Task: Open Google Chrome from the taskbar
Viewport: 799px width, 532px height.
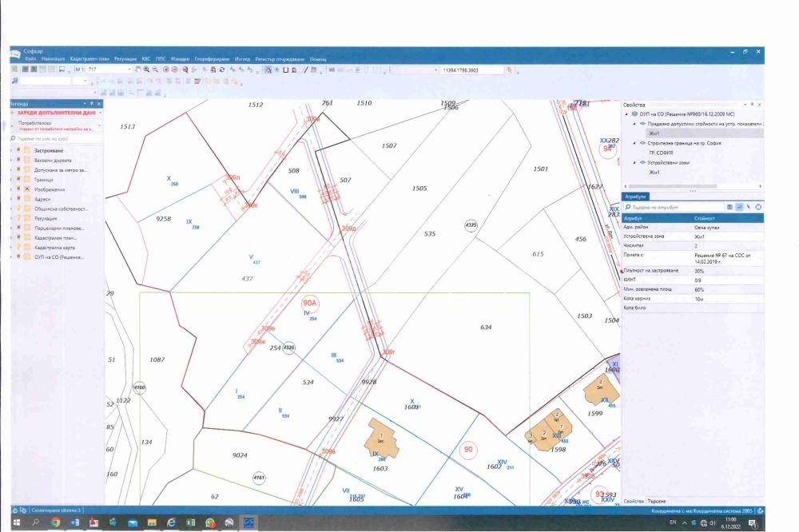Action: (x=55, y=522)
